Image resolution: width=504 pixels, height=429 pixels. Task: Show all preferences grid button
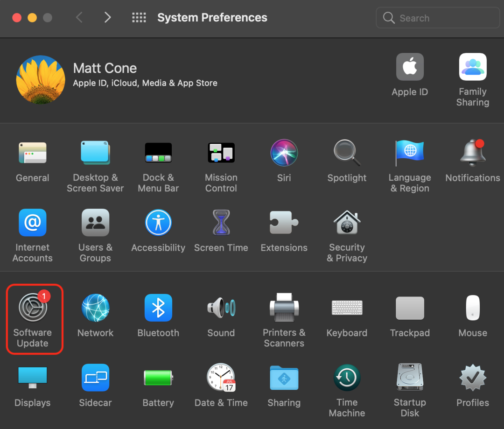[139, 17]
